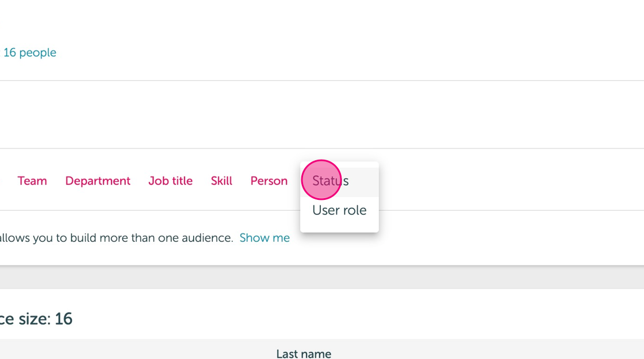Choose User role in the dropdown menu

[339, 210]
